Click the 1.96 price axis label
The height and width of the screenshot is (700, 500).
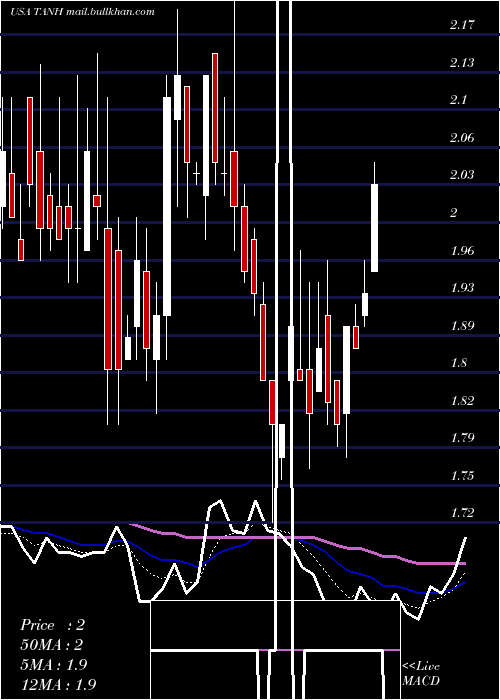[x=461, y=250]
